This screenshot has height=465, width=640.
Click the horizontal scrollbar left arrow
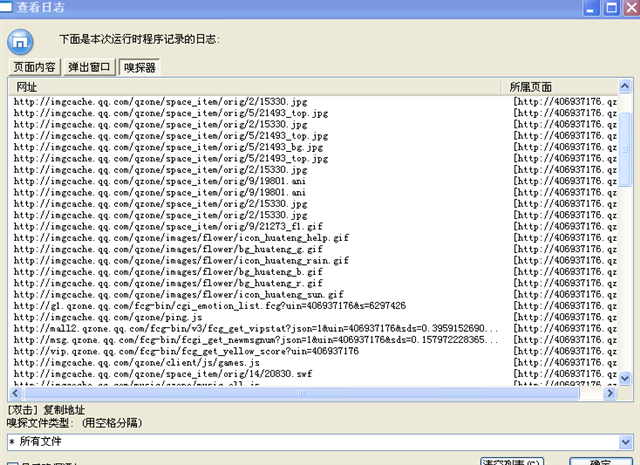click(16, 393)
